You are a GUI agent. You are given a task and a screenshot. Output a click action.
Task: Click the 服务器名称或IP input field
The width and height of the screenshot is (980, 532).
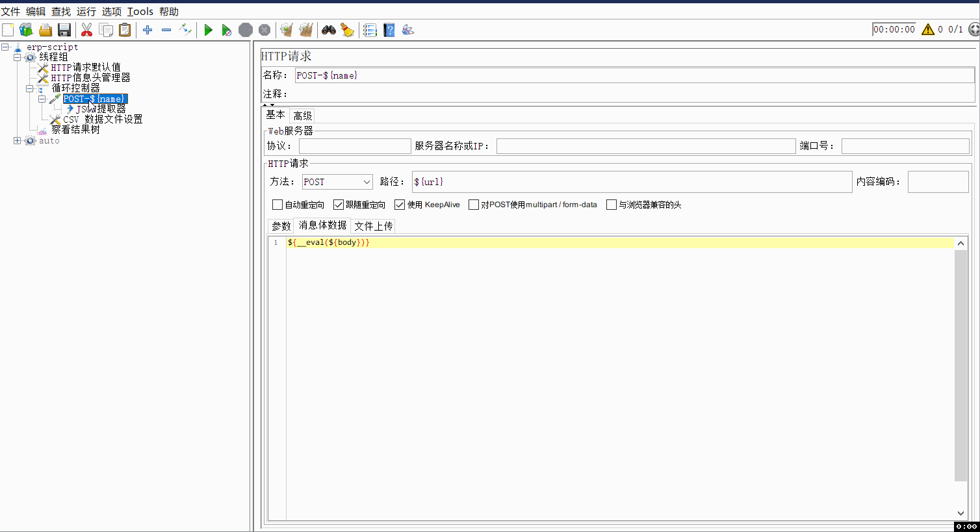(x=646, y=146)
